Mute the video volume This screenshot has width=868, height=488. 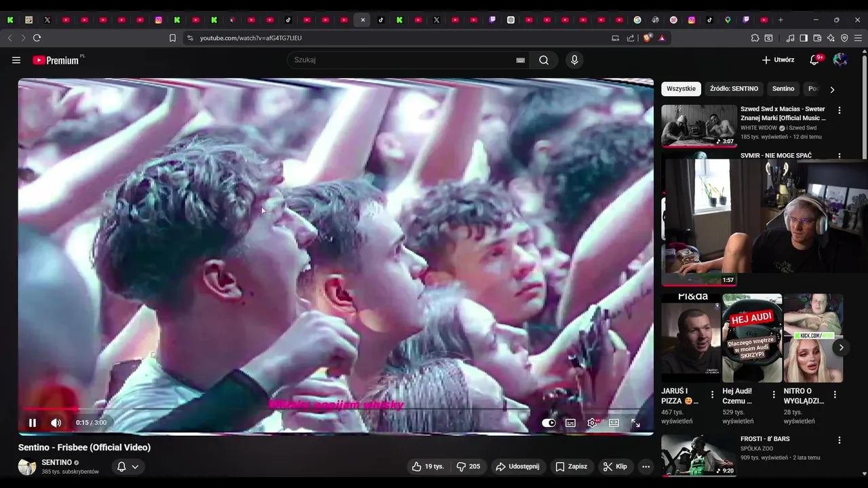[56, 422]
